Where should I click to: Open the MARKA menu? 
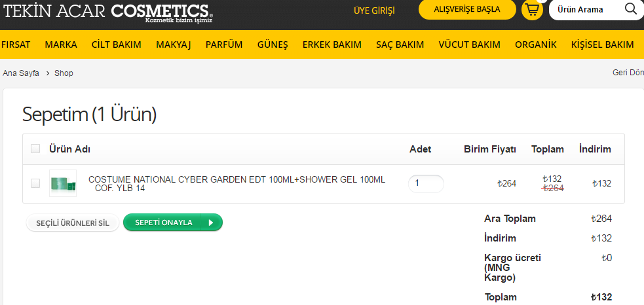[x=61, y=45]
